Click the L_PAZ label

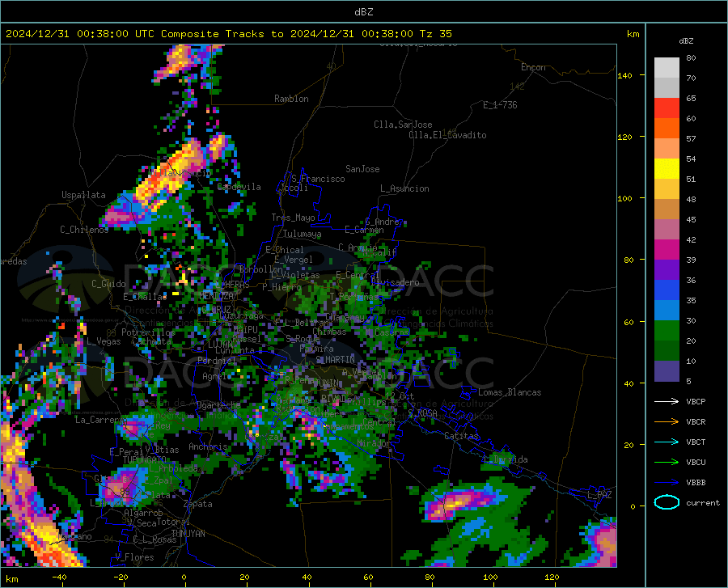click(x=599, y=495)
